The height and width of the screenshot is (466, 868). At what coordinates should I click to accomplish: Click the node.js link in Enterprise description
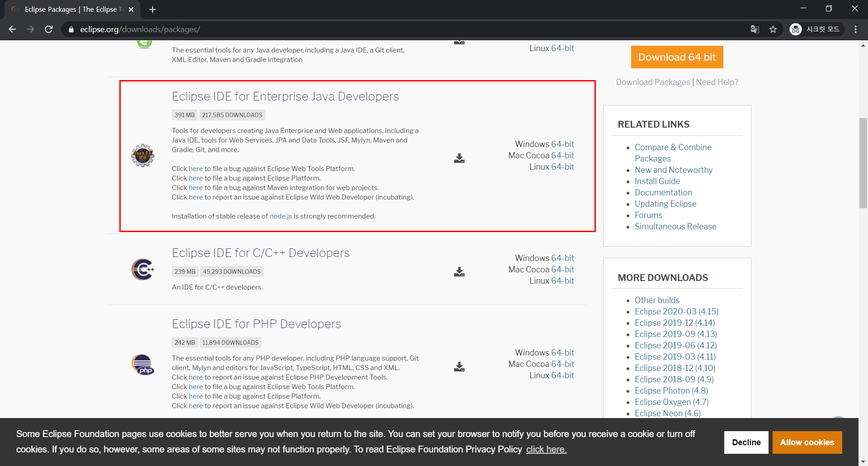click(281, 216)
